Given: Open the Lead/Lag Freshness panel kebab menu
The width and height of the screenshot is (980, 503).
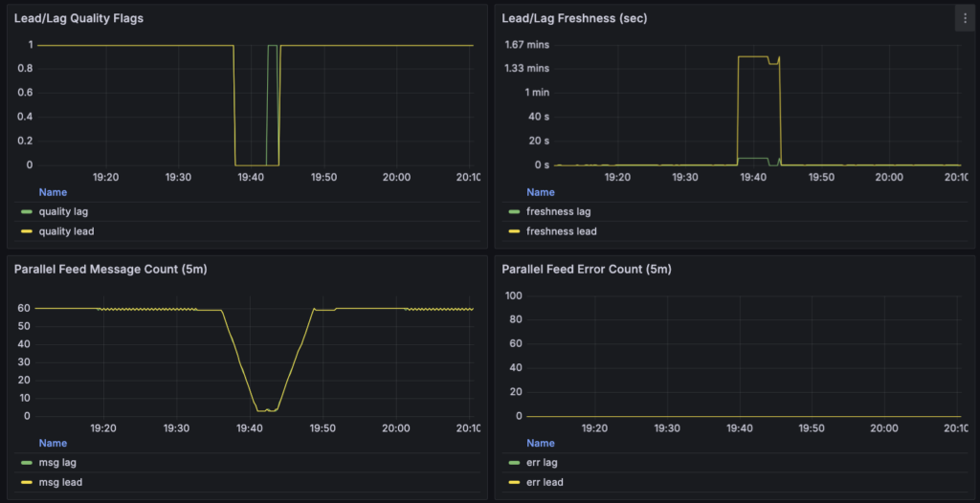Looking at the screenshot, I should [x=964, y=18].
